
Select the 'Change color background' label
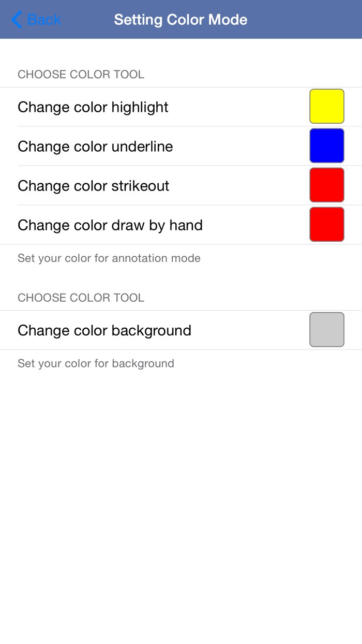click(x=104, y=330)
